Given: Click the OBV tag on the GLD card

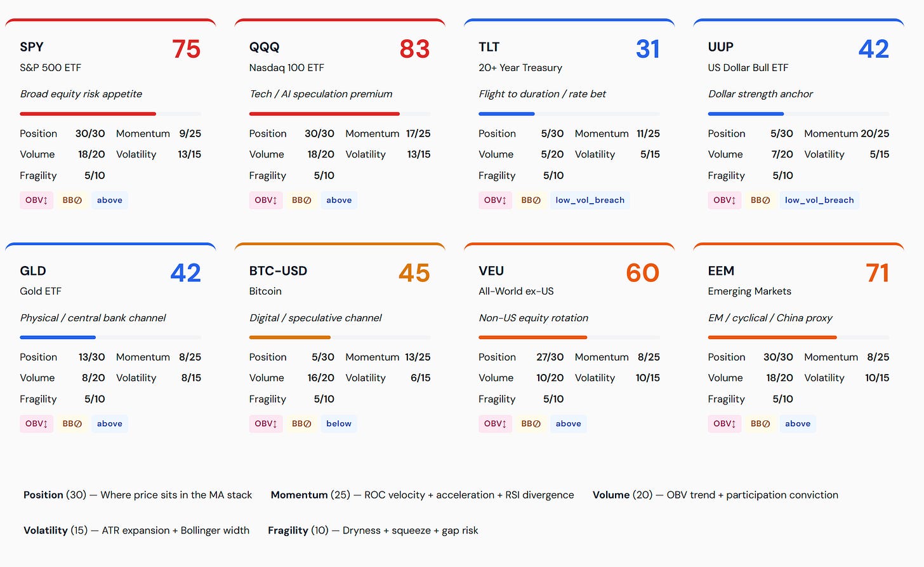Looking at the screenshot, I should coord(36,424).
